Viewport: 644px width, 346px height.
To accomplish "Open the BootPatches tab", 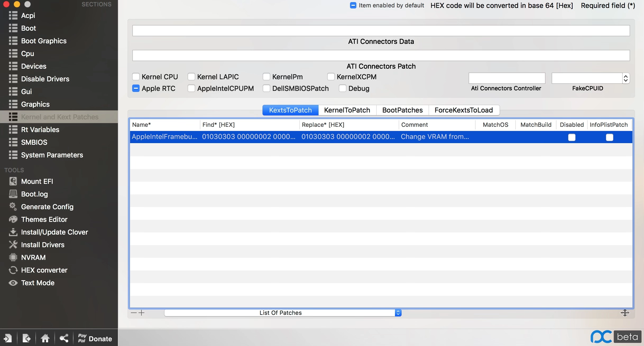I will (402, 110).
